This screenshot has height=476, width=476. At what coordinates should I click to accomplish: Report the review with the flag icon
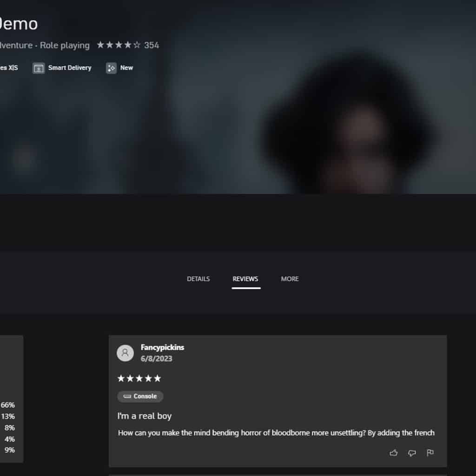tap(430, 453)
